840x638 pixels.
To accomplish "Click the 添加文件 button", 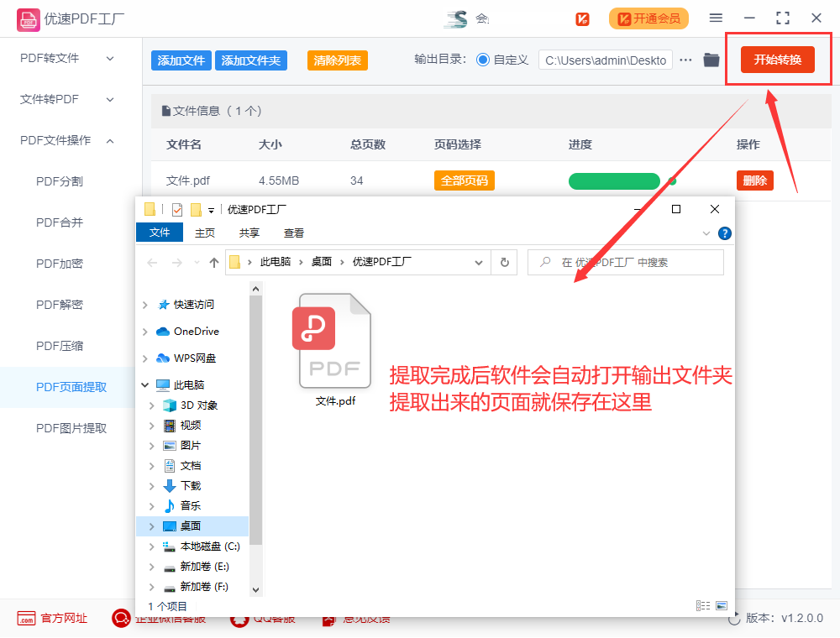I will (181, 60).
